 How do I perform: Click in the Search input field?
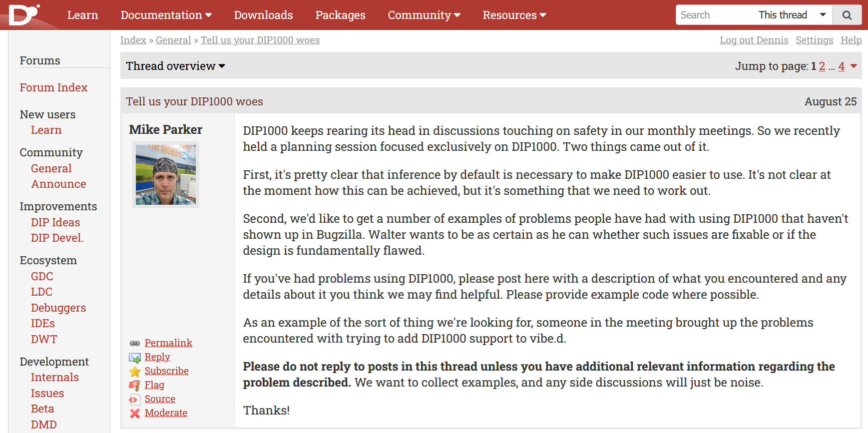pyautogui.click(x=715, y=15)
